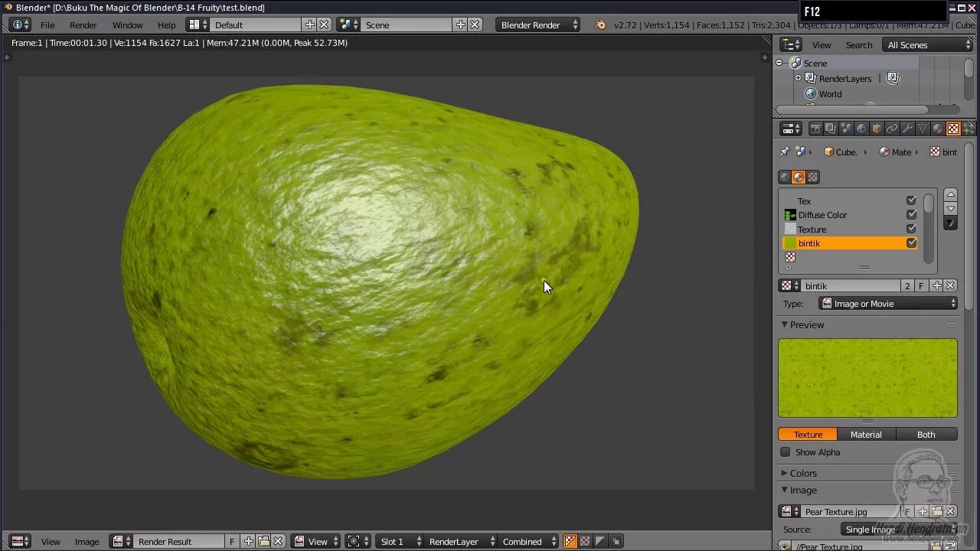Open the Material properties tab (sphere icon)
Screen dimensions: 980x551
(938, 129)
